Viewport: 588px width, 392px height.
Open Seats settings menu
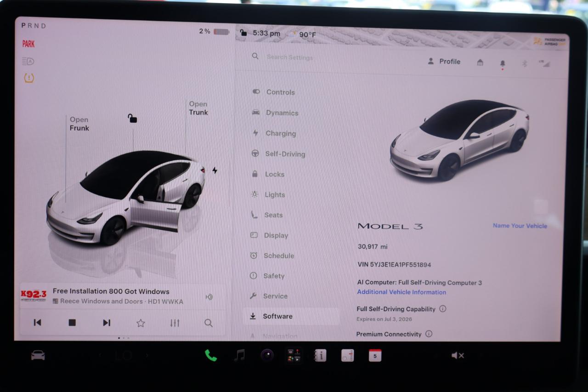(266, 215)
